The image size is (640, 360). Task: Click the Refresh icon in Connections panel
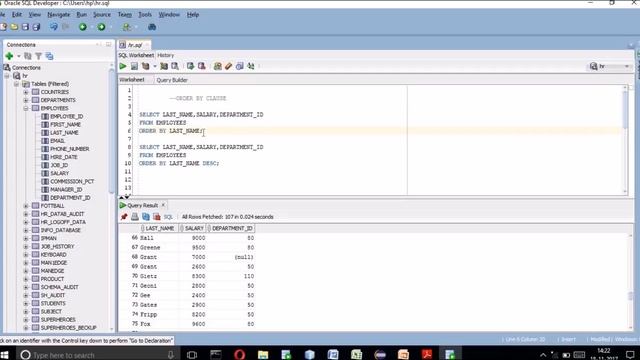(28, 56)
